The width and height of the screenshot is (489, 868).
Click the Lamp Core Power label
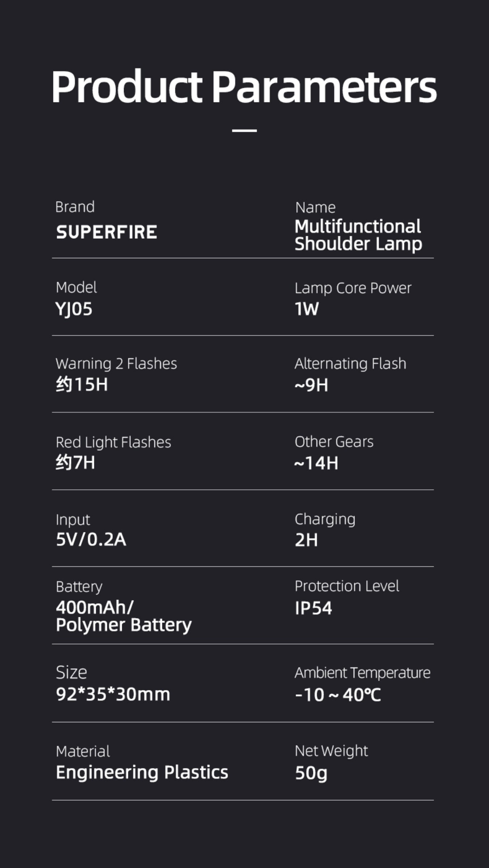[x=353, y=288]
